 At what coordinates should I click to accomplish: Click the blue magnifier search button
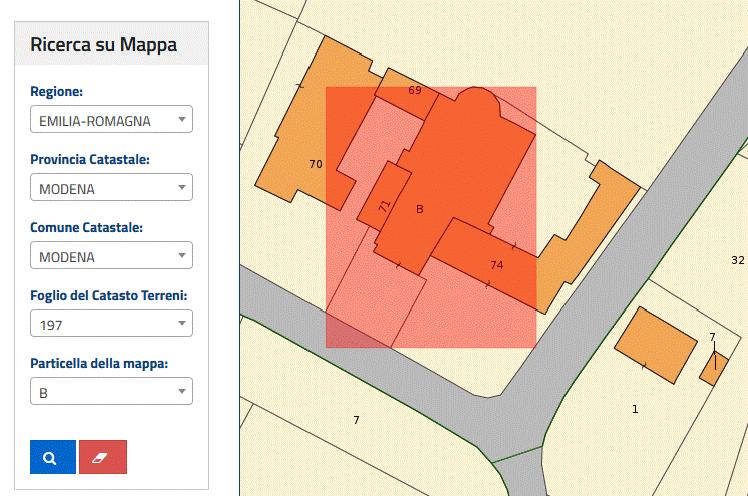pyautogui.click(x=53, y=457)
